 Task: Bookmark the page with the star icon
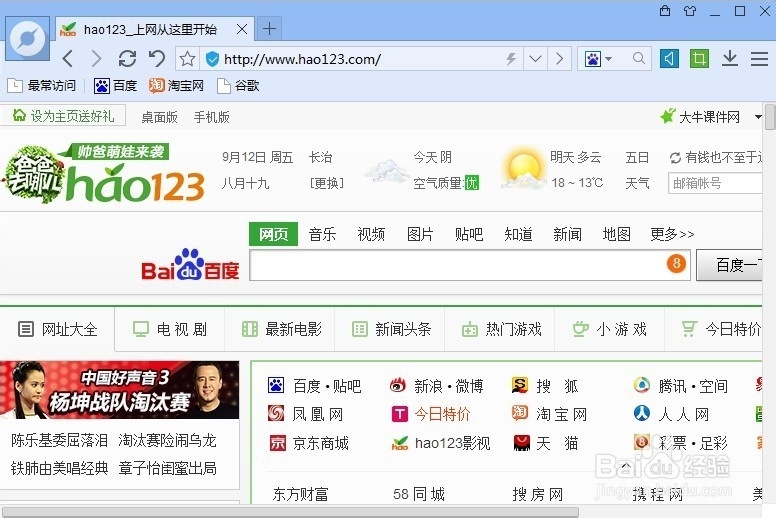tap(187, 59)
